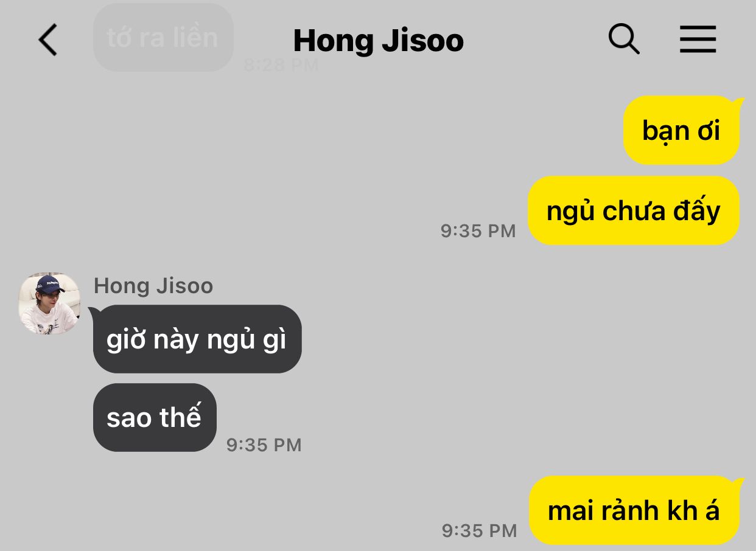756x551 pixels.
Task: Tap the 9:35 PM timestamp beside 'mai rảnh kh á'
Action: click(480, 530)
